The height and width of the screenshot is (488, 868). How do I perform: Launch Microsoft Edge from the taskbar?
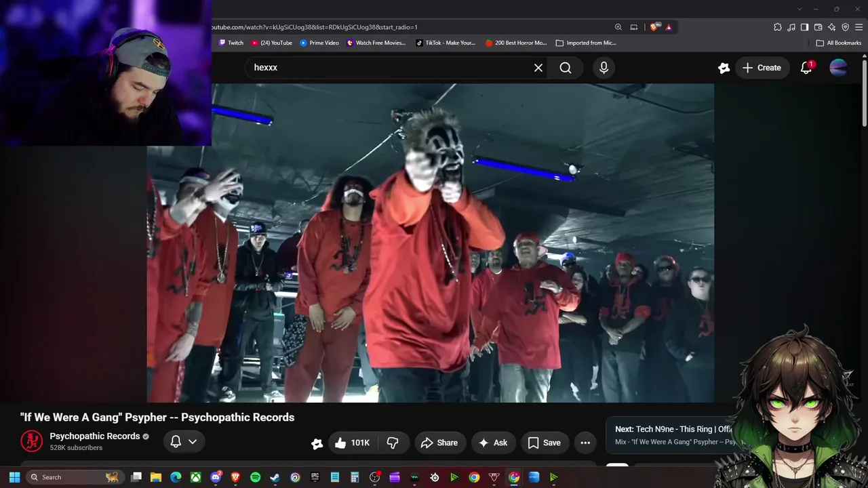pos(176,477)
